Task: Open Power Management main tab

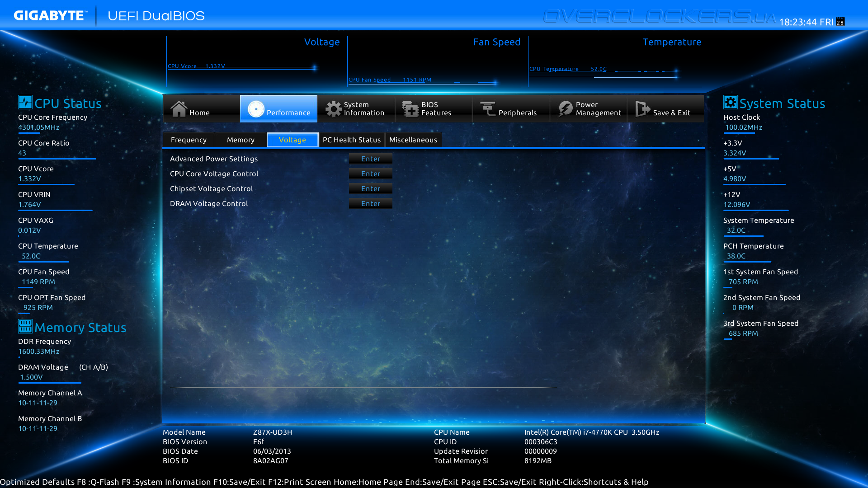Action: 588,108
